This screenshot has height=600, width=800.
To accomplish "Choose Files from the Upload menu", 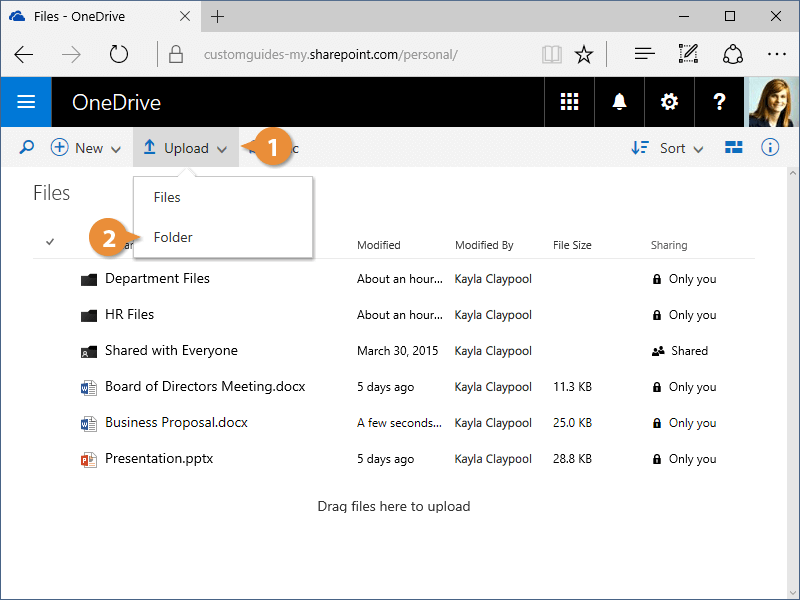I will tap(167, 197).
